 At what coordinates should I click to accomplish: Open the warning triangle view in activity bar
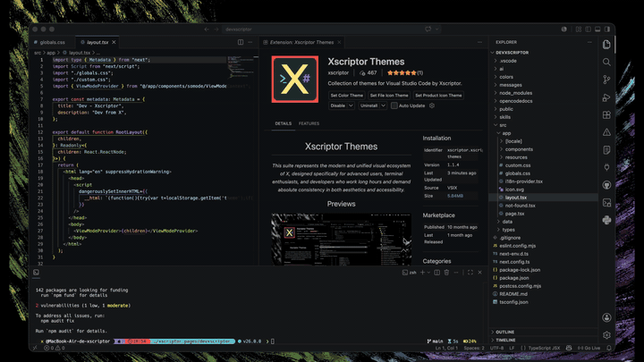606,132
